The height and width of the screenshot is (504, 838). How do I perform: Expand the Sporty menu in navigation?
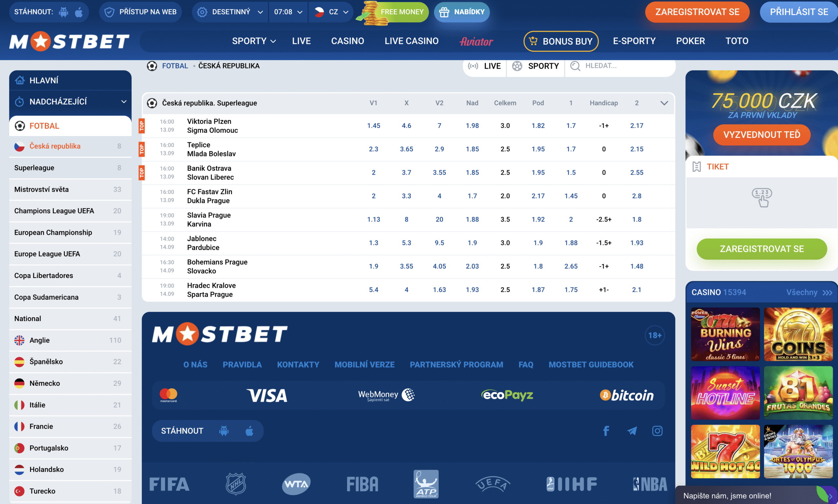click(254, 41)
